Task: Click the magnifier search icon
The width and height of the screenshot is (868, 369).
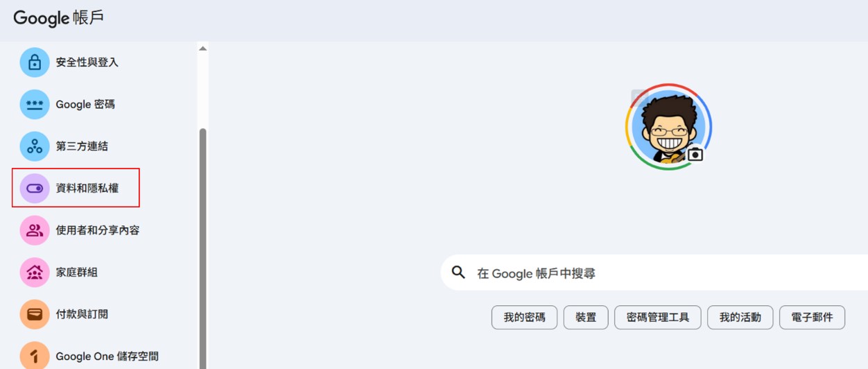Action: (x=458, y=273)
